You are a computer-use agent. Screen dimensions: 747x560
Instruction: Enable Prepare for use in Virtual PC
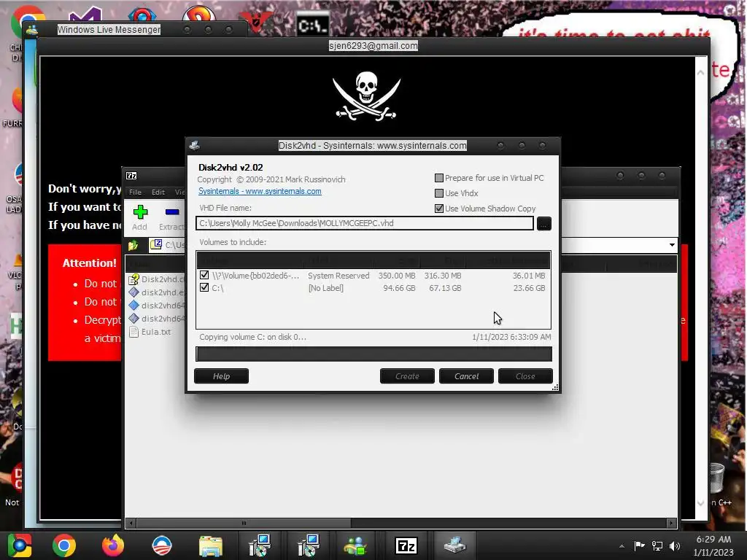pos(439,178)
